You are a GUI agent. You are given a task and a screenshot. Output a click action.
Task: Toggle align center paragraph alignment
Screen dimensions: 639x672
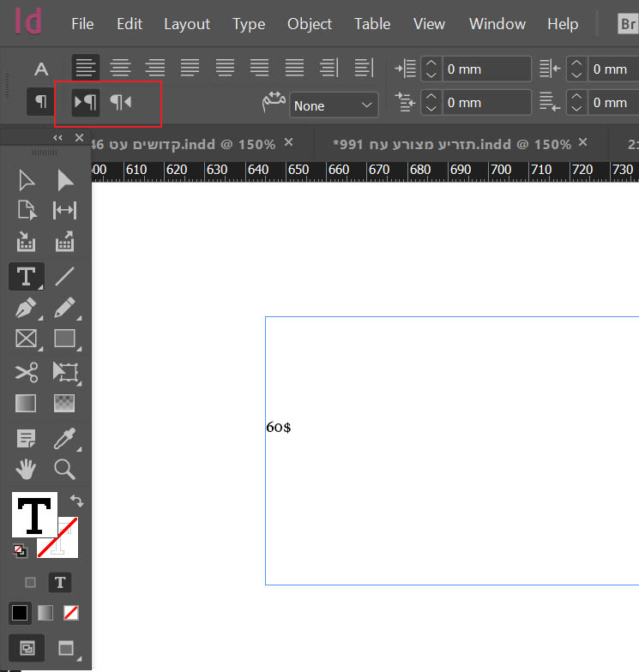(x=121, y=68)
